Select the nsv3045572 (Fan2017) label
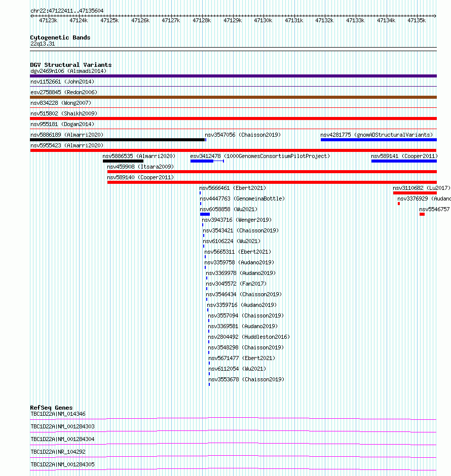Screen dimensions: 451x476 [x=236, y=284]
